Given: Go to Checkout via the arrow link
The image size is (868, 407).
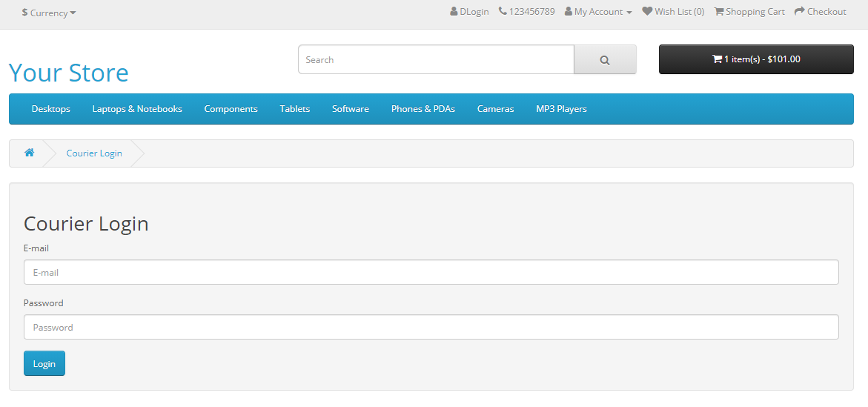Looking at the screenshot, I should coord(820,12).
